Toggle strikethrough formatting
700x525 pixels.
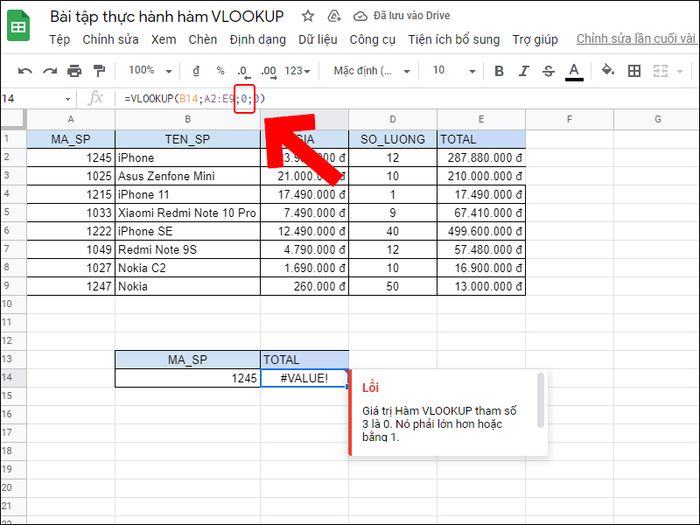tap(549, 71)
